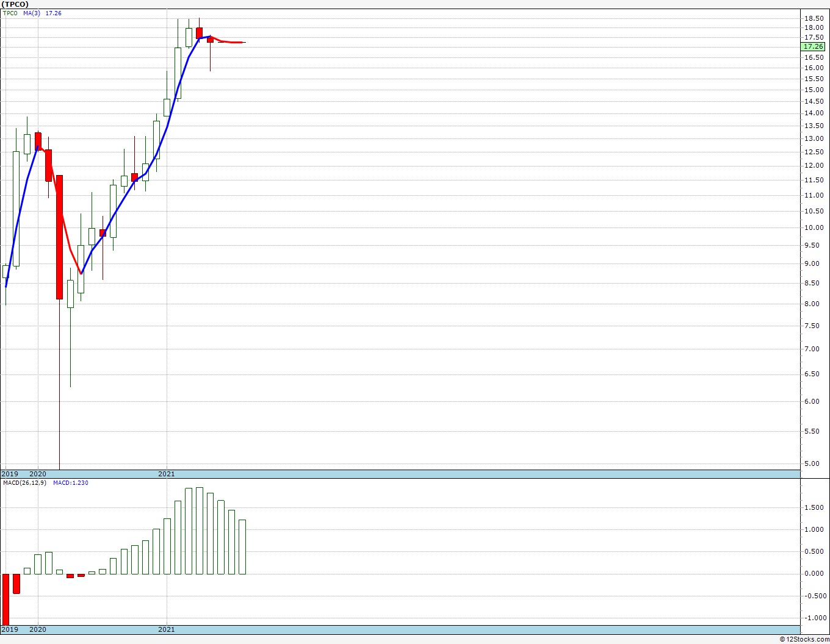Click 2021 on the MACD panel timeline
This screenshot has height=644, width=830.
(167, 629)
